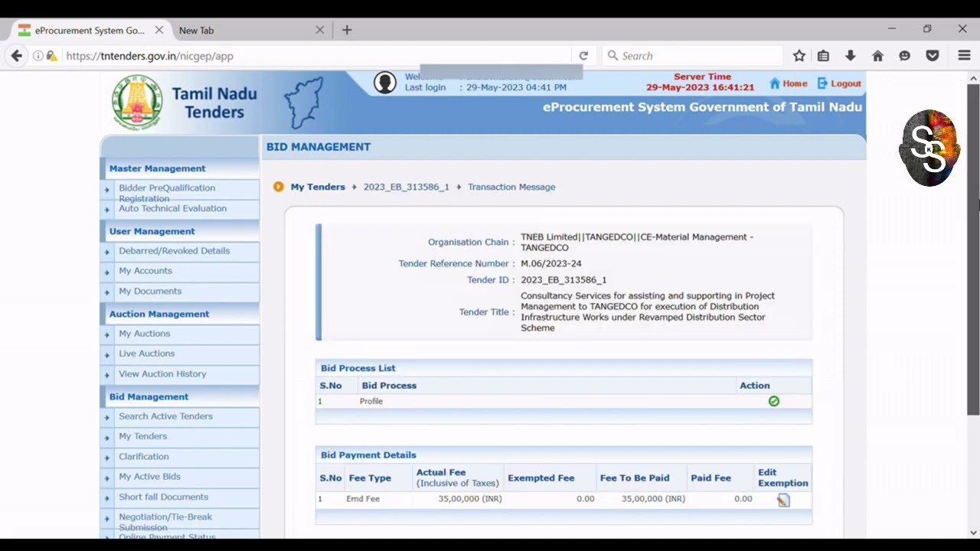Reload the page with refresh icon
This screenshot has height=551, width=980.
pos(583,56)
